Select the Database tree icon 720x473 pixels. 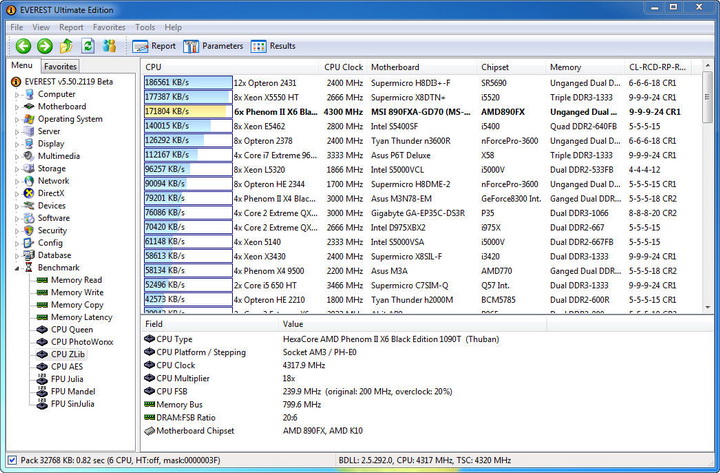[x=29, y=255]
